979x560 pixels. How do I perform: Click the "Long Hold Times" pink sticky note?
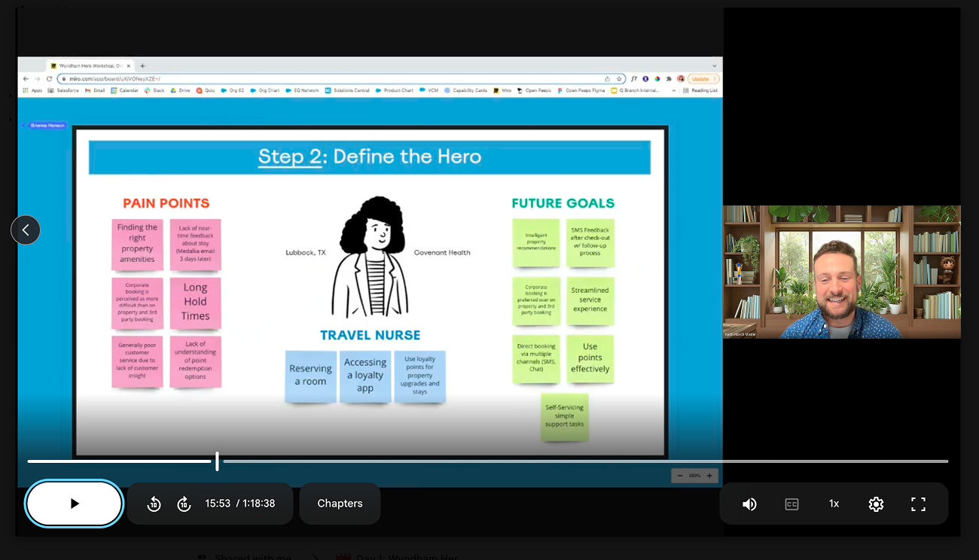point(195,303)
